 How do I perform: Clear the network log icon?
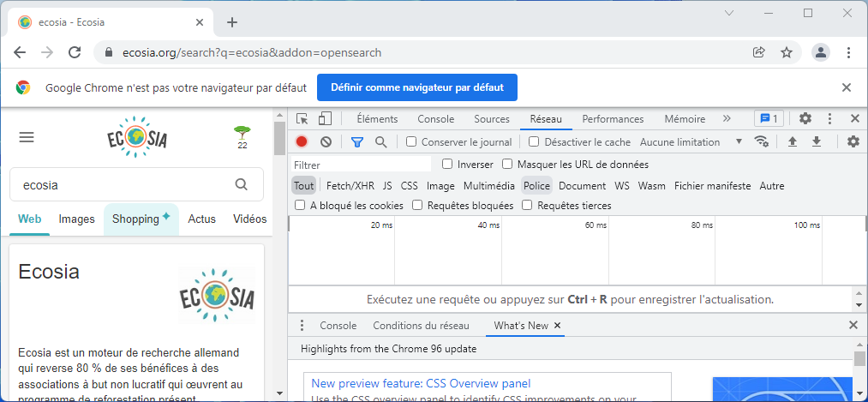[326, 142]
